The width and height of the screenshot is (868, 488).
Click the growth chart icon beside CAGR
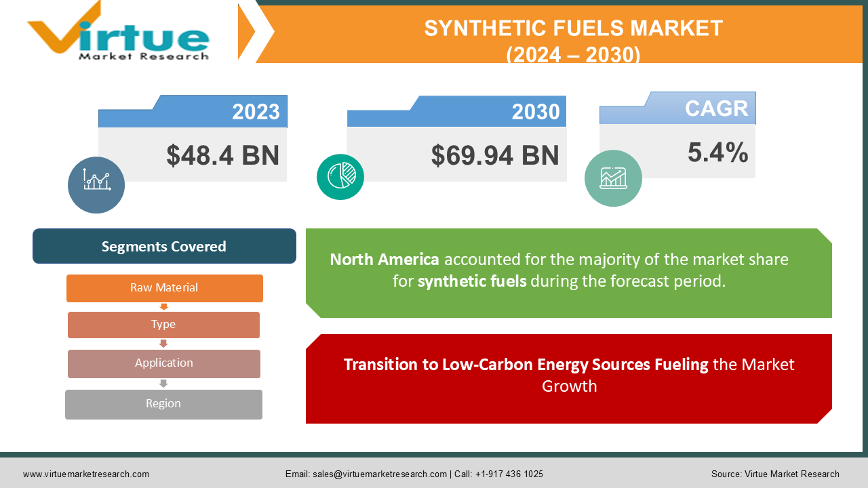(x=613, y=178)
